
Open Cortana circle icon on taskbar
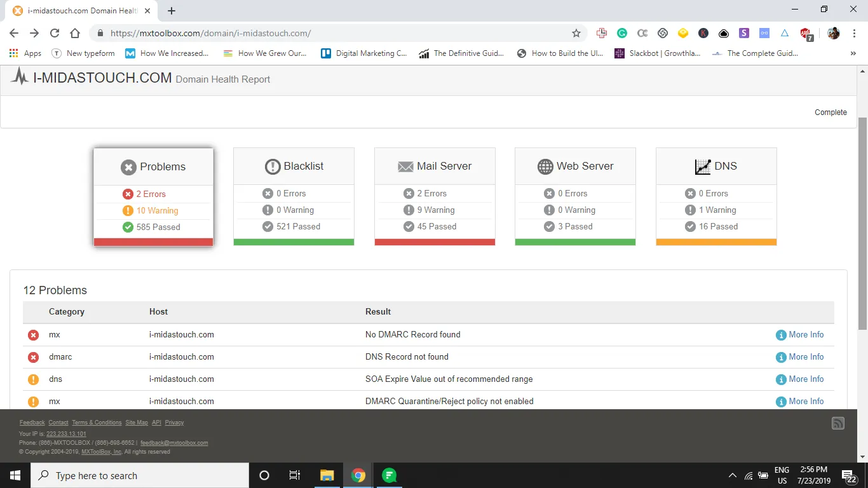pos(264,475)
